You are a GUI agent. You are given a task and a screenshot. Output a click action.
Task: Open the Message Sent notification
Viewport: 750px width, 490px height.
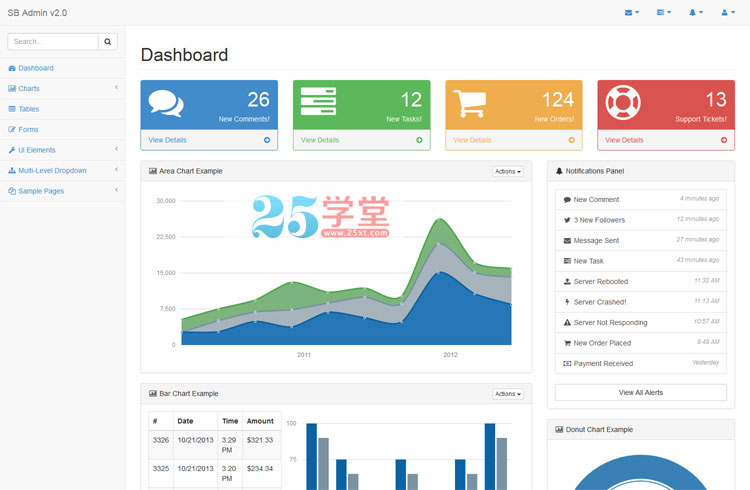[641, 241]
